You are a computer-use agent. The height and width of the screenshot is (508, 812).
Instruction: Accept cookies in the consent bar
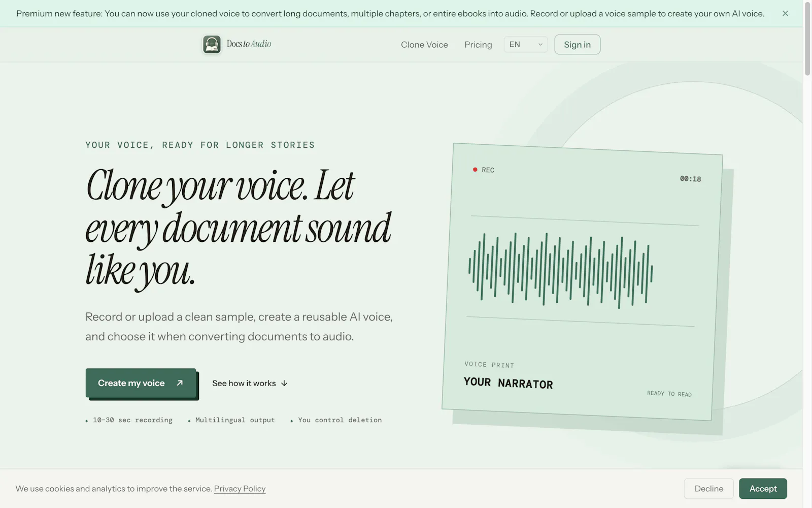click(x=763, y=489)
